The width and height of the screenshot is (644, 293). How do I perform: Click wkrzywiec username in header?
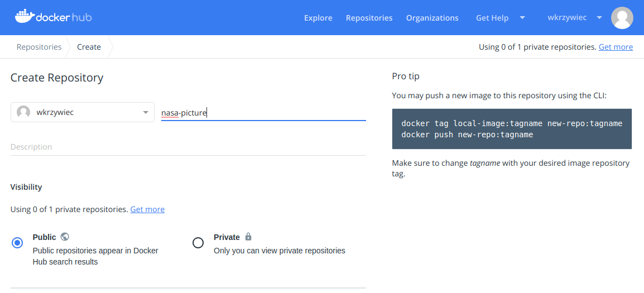coord(567,18)
